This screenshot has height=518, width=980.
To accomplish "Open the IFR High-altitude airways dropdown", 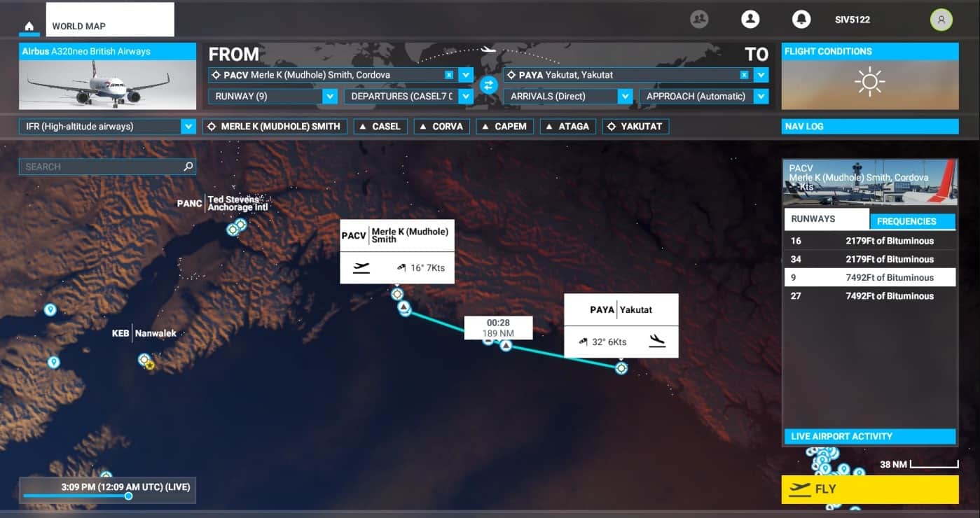I will click(188, 127).
